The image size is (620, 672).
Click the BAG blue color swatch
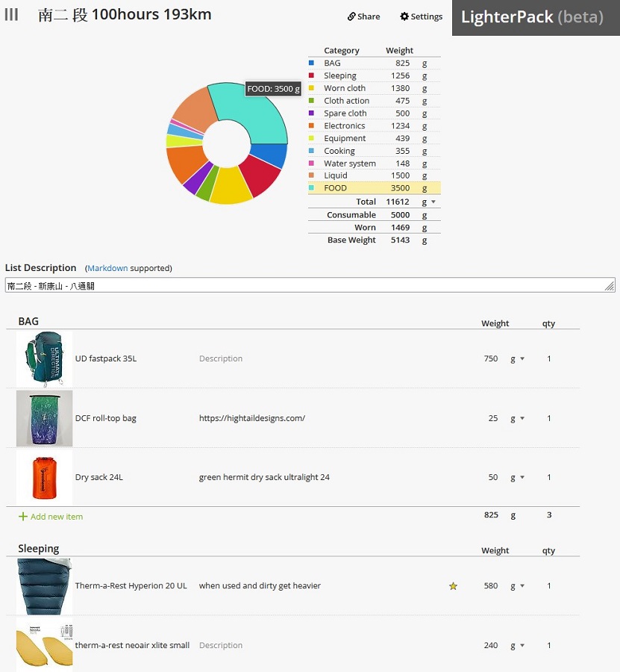point(311,63)
